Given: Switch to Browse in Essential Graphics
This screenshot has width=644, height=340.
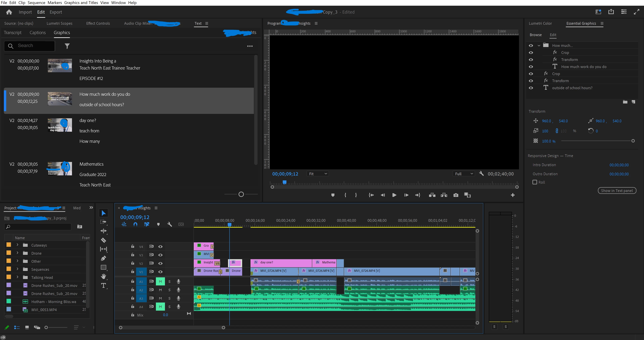Looking at the screenshot, I should coord(535,35).
